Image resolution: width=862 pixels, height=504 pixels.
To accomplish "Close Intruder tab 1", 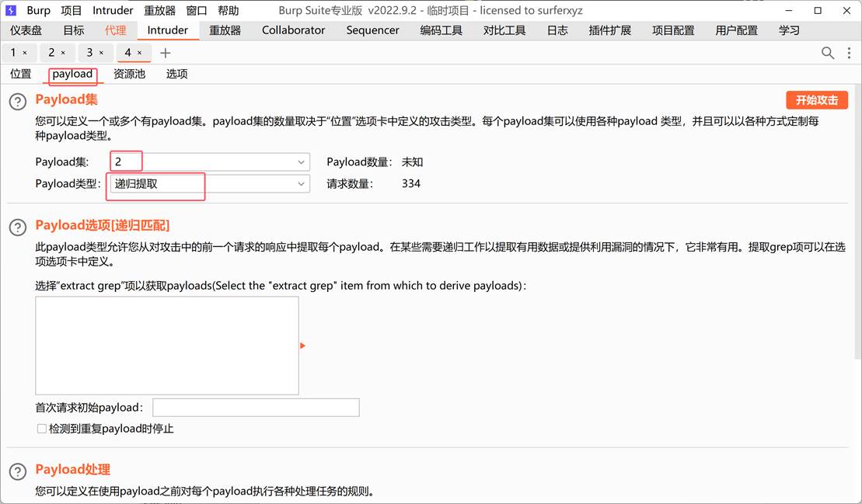I will (x=25, y=53).
